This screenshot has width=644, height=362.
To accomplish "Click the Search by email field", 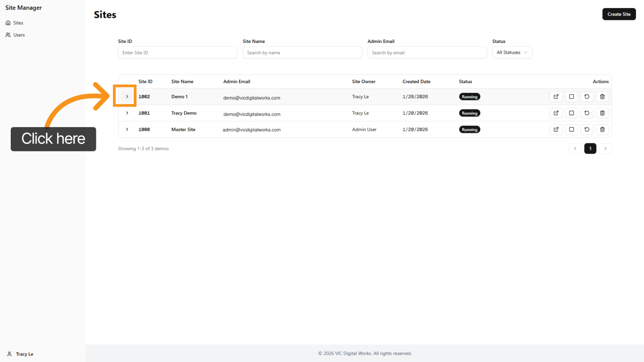I will 427,52.
